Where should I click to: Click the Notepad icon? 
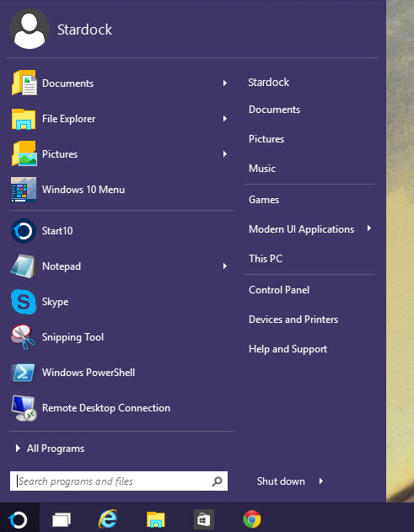point(23,266)
